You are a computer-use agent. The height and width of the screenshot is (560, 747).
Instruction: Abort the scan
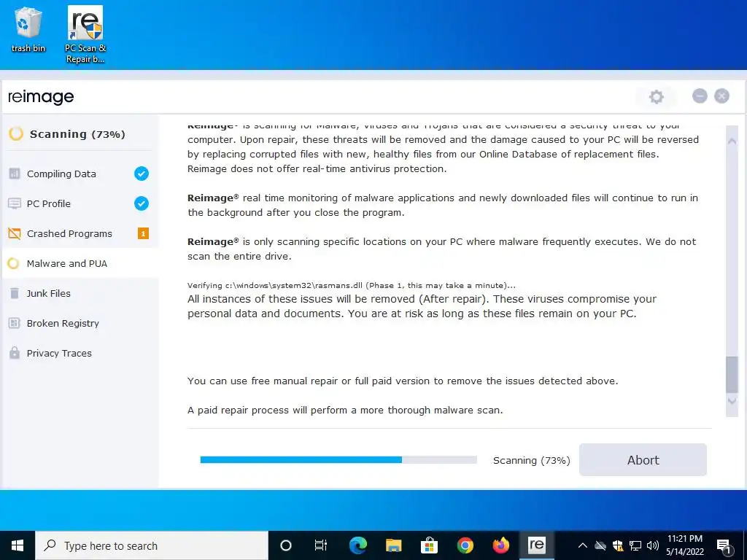[643, 460]
